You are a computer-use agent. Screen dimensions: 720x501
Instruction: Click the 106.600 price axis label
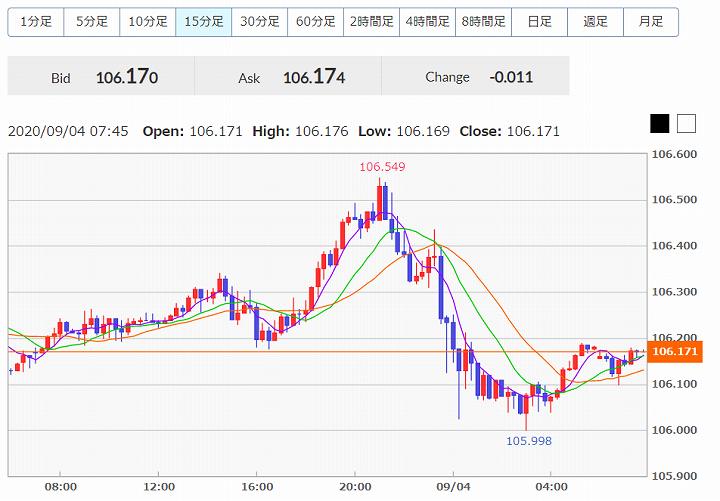click(674, 154)
